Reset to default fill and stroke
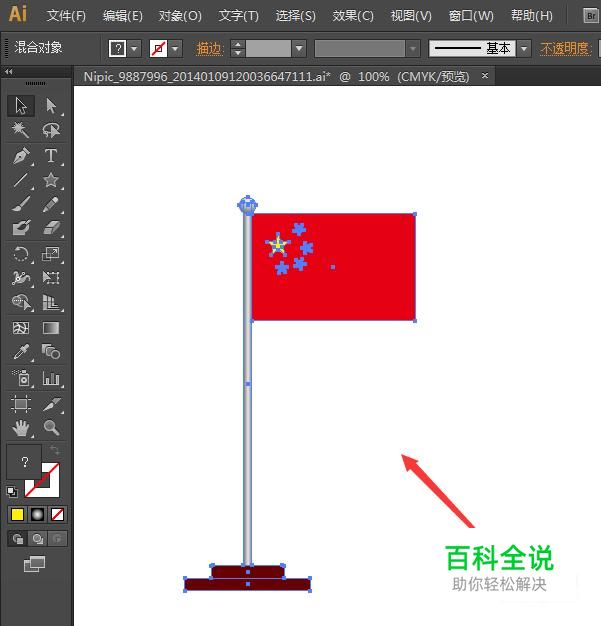Image resolution: width=601 pixels, height=626 pixels. point(12,491)
